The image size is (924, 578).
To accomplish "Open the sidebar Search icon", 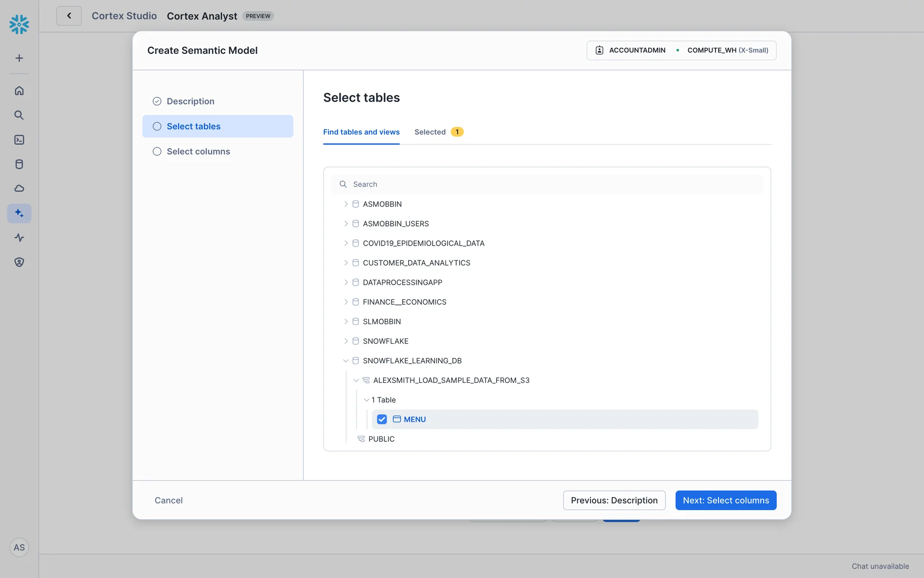I will (19, 115).
